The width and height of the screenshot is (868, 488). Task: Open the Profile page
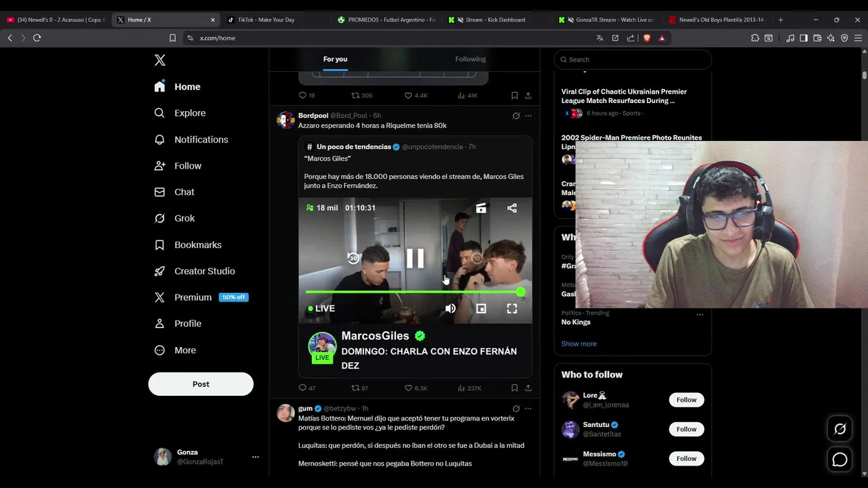[x=178, y=324]
